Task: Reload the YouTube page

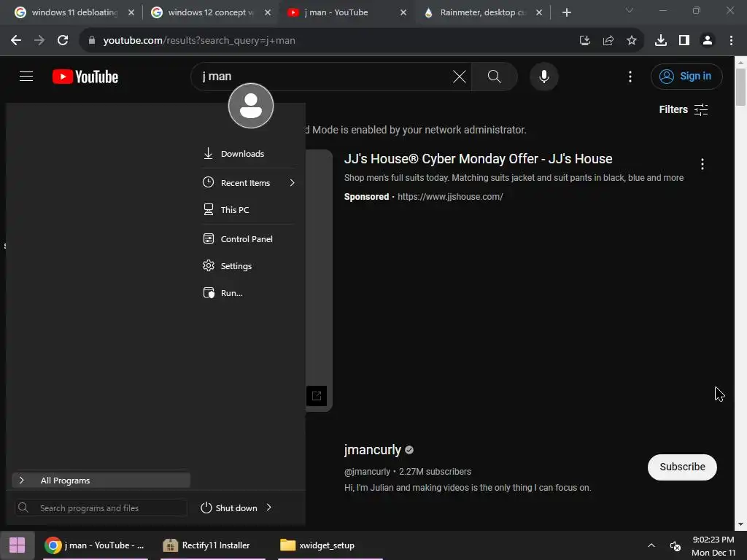Action: point(63,41)
